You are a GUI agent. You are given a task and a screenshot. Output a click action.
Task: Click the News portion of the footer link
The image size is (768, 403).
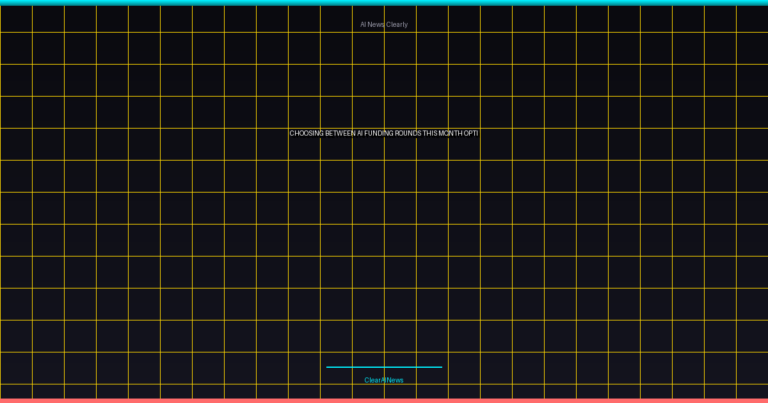tap(395, 380)
